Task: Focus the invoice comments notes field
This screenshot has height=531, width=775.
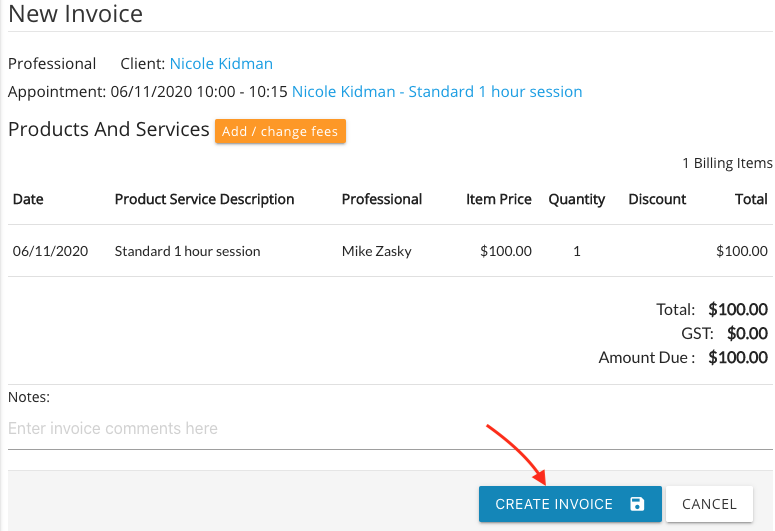Action: 390,428
